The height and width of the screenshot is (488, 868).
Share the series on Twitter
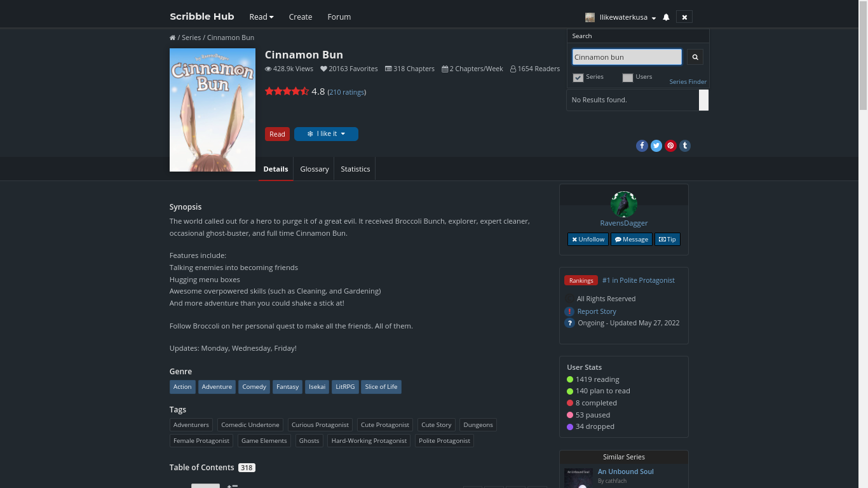pyautogui.click(x=656, y=146)
